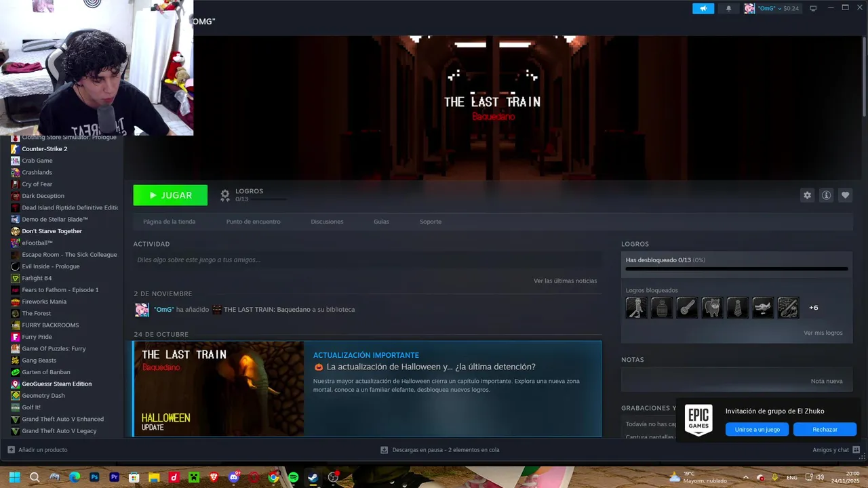This screenshot has height=488, width=868.
Task: Open the Halloween Update news thumbnail
Action: click(x=218, y=388)
